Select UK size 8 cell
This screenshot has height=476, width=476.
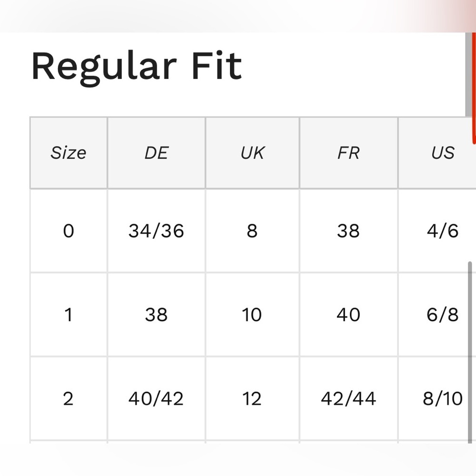pos(252,231)
